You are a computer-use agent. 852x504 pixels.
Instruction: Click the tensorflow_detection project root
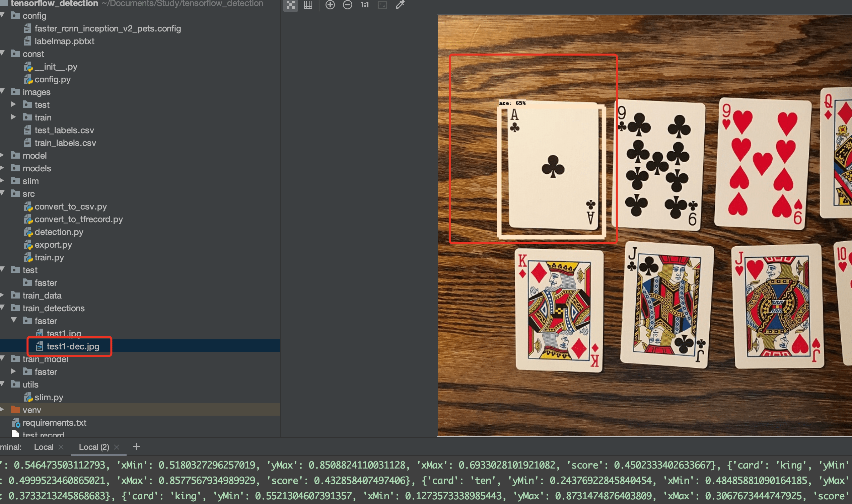pyautogui.click(x=54, y=4)
